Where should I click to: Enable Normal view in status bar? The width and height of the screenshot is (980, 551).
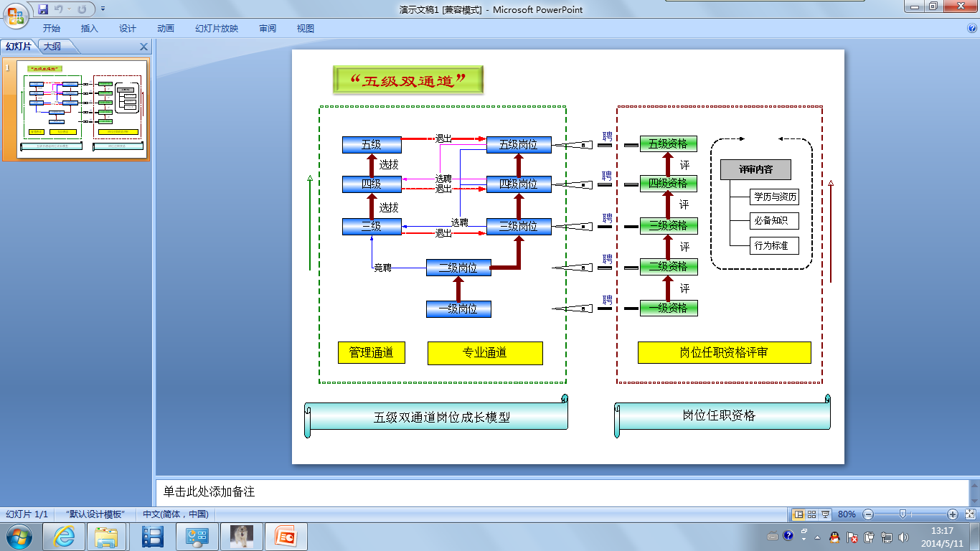point(798,514)
